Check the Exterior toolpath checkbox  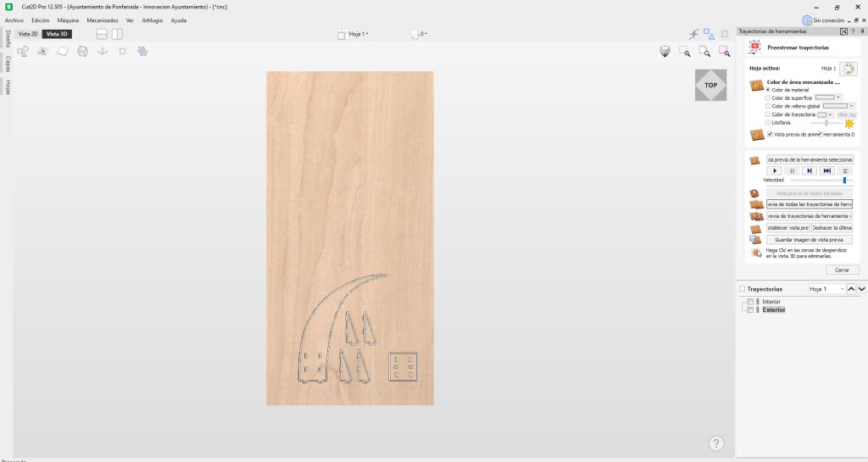click(x=751, y=310)
